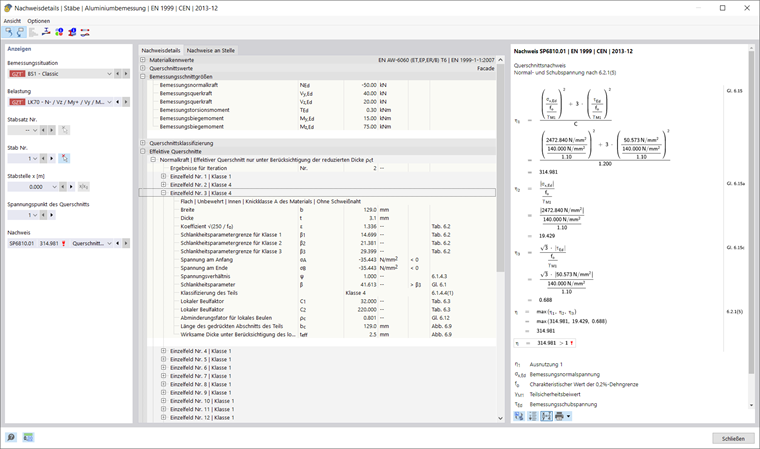
Task: Expand the Querschnittswerte section
Action: coord(142,68)
